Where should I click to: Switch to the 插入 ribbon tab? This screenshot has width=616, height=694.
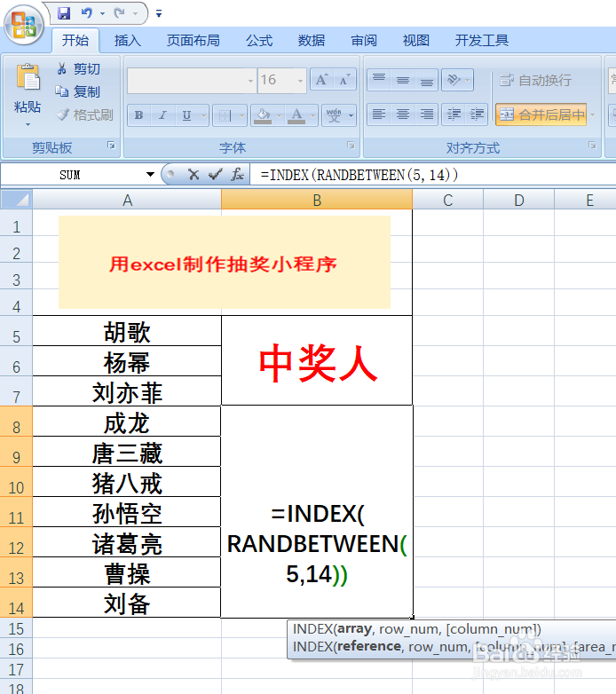(x=128, y=41)
